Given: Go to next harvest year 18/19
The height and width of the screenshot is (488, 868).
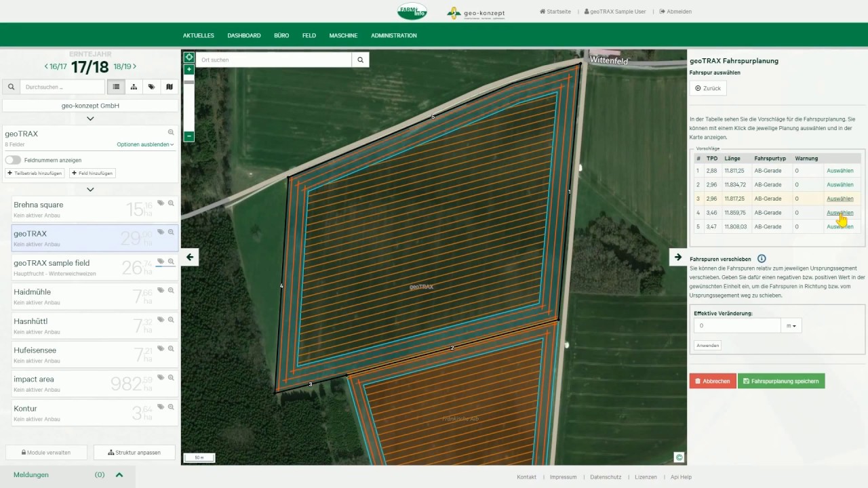Looking at the screenshot, I should pyautogui.click(x=125, y=66).
